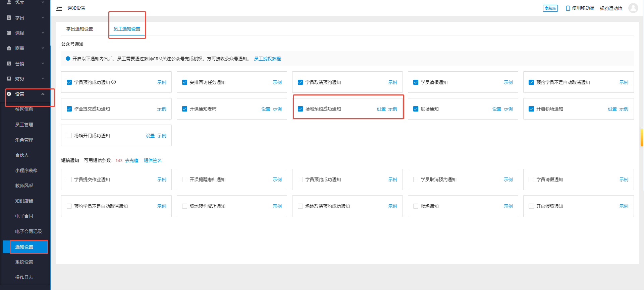
Task: Click the 课程 sidebar icon
Action: coord(9,33)
